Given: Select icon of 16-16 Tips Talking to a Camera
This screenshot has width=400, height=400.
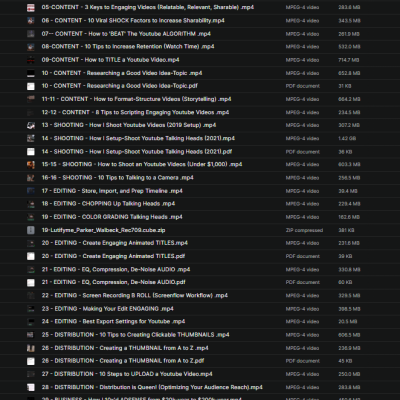Looking at the screenshot, I should pyautogui.click(x=31, y=178).
